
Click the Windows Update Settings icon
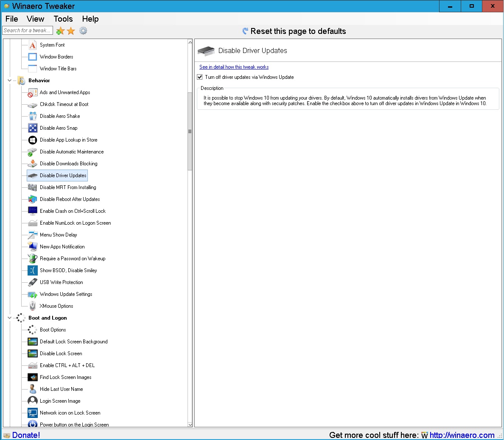[x=33, y=295]
